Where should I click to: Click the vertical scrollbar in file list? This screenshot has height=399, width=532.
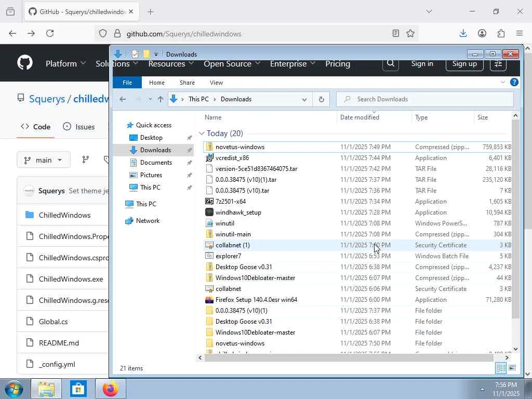click(x=515, y=219)
